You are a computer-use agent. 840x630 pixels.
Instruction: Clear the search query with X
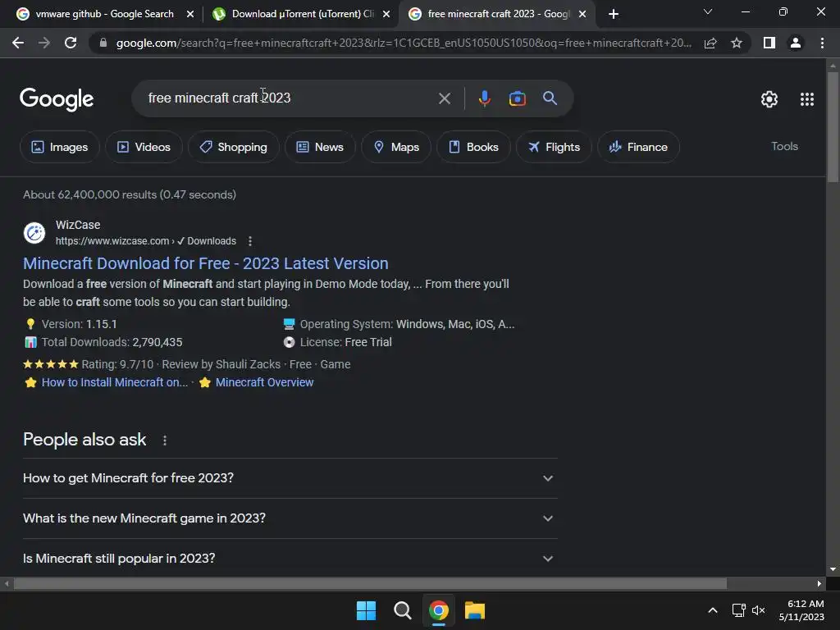pos(444,98)
